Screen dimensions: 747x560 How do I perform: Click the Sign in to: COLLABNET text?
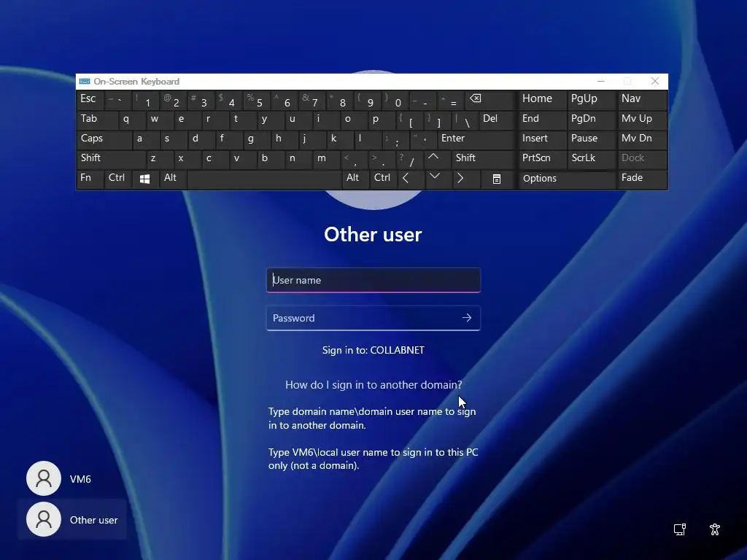(373, 350)
